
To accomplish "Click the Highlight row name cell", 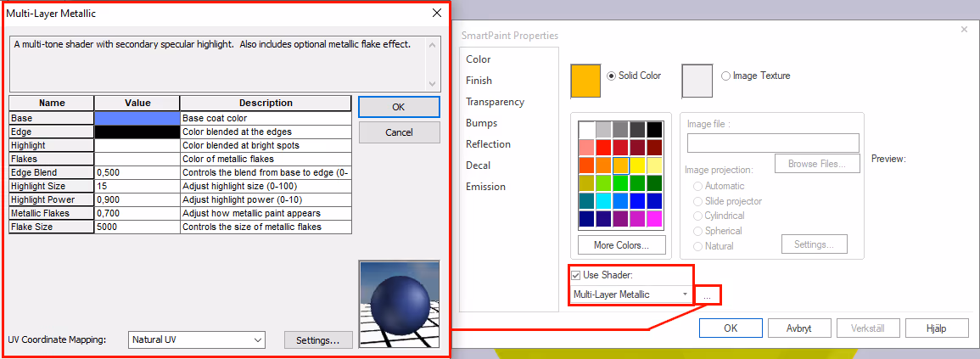I will 52,145.
